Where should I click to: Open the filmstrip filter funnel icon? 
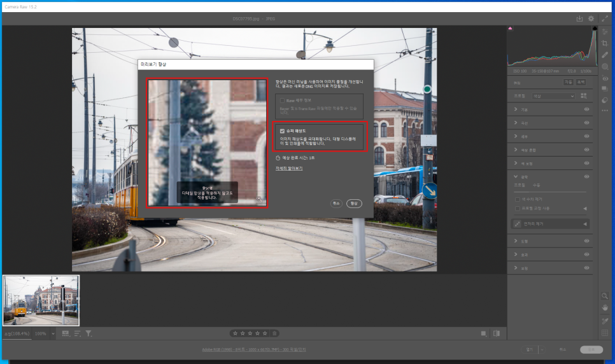pos(88,333)
